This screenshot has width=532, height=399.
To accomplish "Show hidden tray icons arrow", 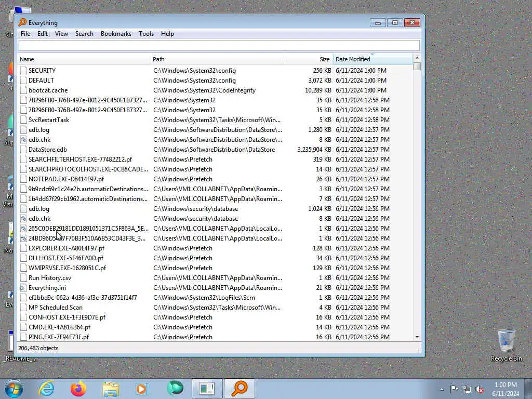I will [x=442, y=389].
